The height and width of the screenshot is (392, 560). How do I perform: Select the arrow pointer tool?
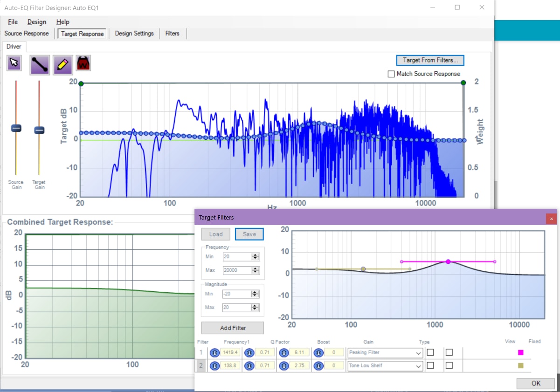click(14, 63)
